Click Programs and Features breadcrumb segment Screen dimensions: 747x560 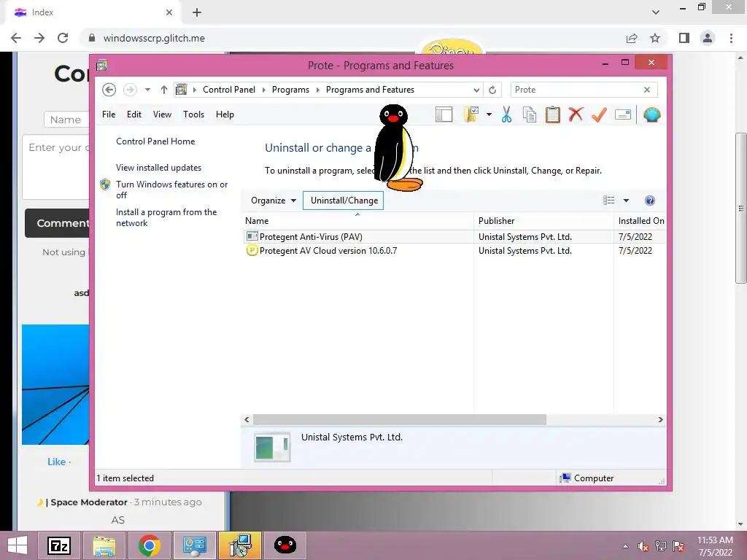point(370,90)
